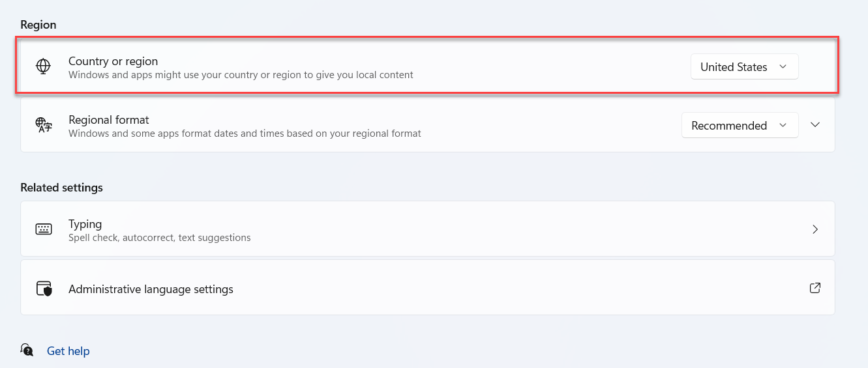Click the spell check, autocorrect description text

159,238
